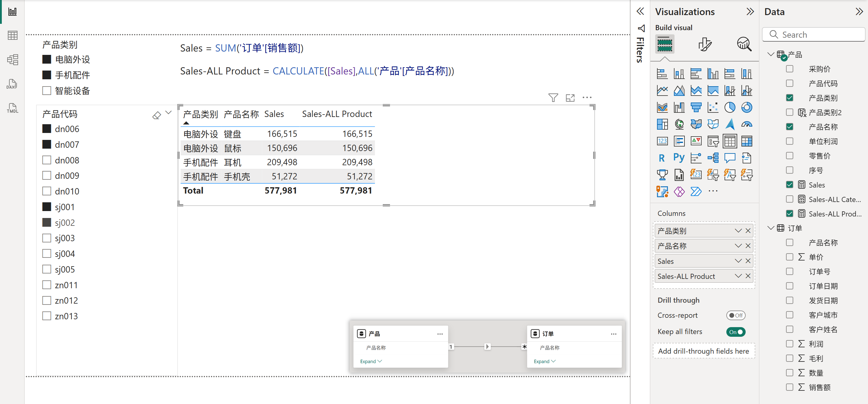Open Model view in left sidebar
This screenshot has height=404, width=868.
(12, 60)
